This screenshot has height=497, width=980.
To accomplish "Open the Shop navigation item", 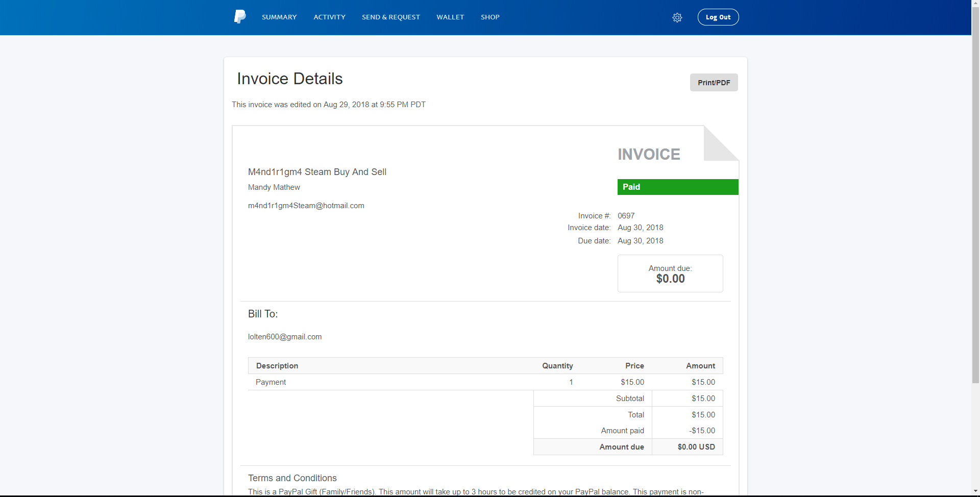I will click(490, 17).
